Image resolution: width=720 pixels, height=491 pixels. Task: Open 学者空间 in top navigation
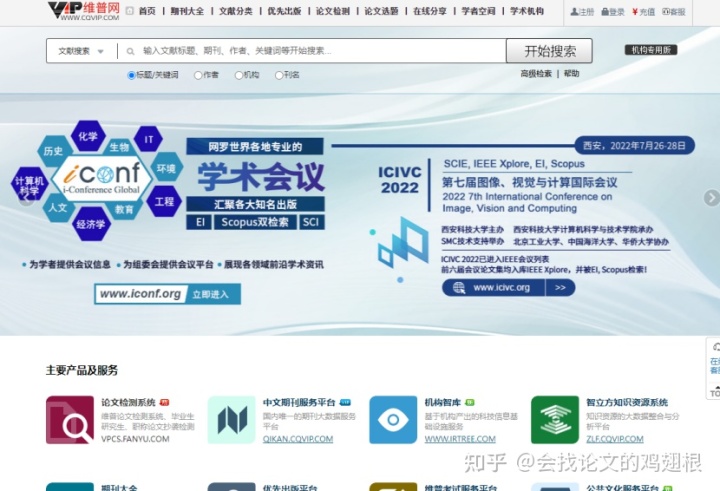click(478, 11)
